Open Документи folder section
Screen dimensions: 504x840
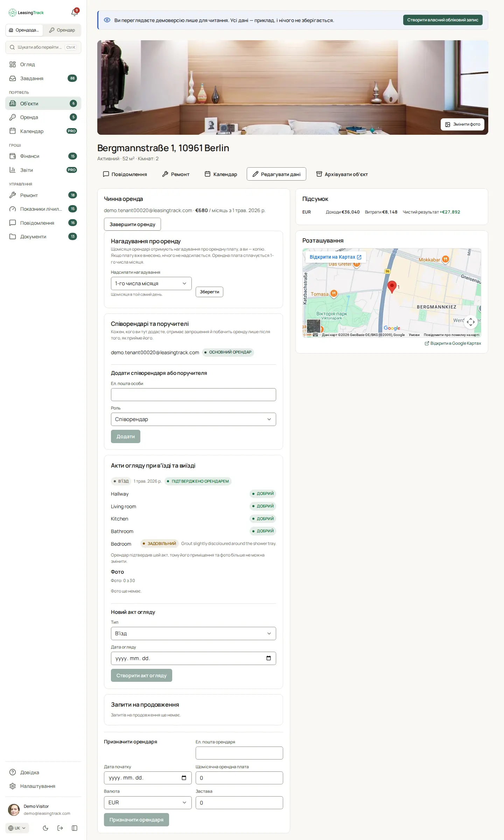click(x=43, y=237)
